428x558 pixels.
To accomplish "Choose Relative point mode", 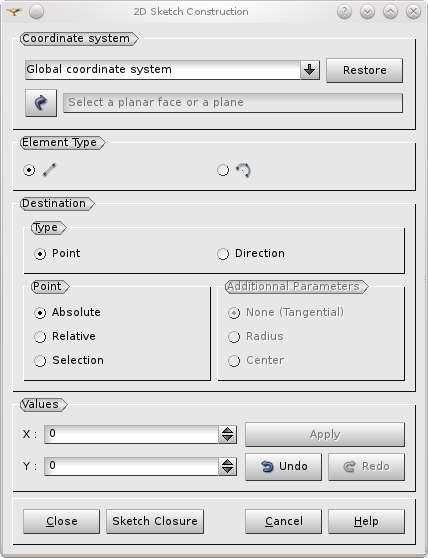I will click(65, 336).
